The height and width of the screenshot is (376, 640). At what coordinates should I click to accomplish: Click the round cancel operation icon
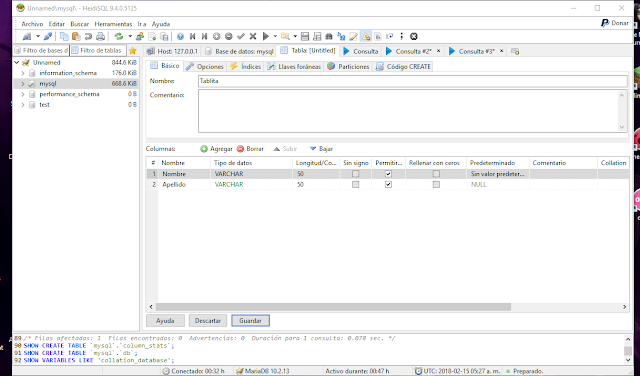[x=414, y=36]
